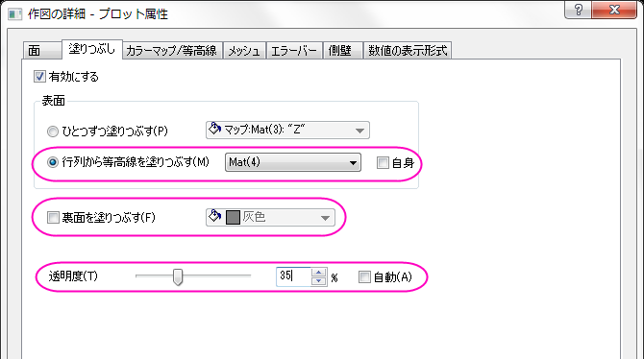Click the transparency value field showing 35
Viewport: 644px width, 359px height.
pyautogui.click(x=294, y=276)
